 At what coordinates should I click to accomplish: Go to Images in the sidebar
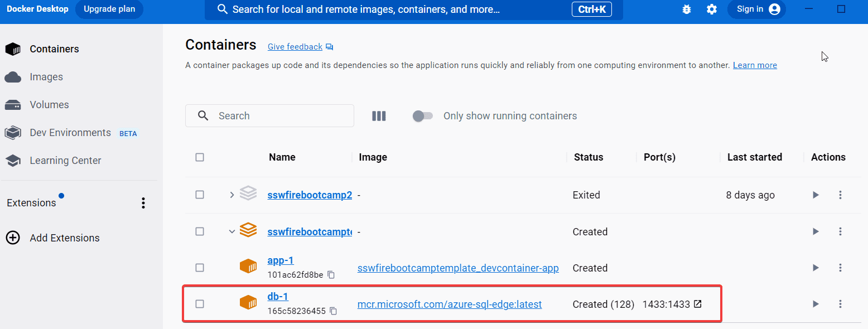point(46,77)
